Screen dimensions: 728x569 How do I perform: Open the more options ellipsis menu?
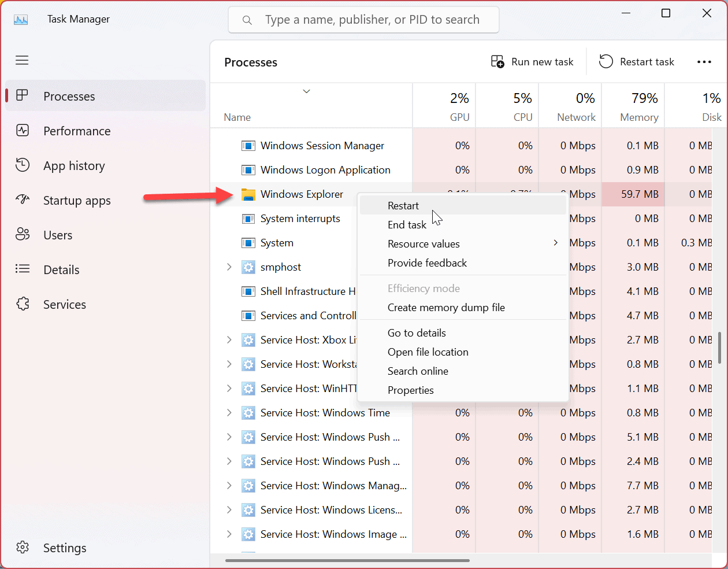point(704,61)
